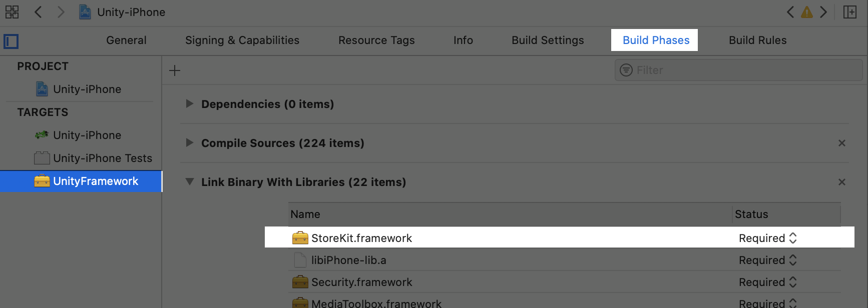Screen dimensions: 868x308
Task: Click the libiPhone-lib.a file icon
Action: click(x=300, y=259)
